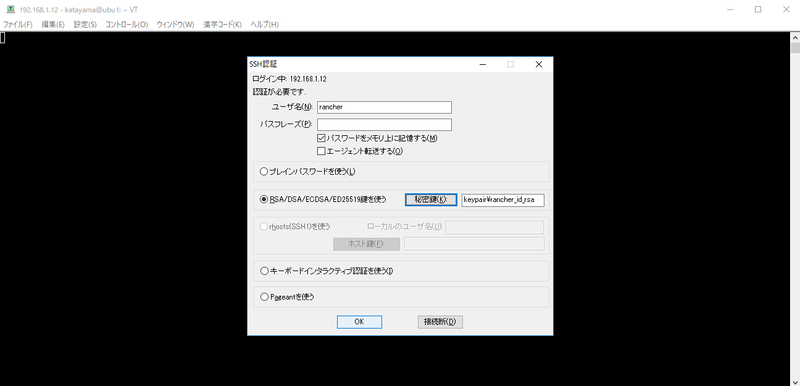Click the terminal vertical scrollbar thumb
The height and width of the screenshot is (386, 800).
click(x=795, y=48)
